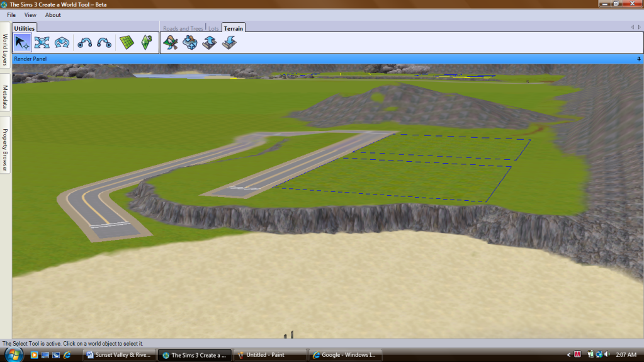
Task: Toggle the green grid icon
Action: tap(127, 43)
